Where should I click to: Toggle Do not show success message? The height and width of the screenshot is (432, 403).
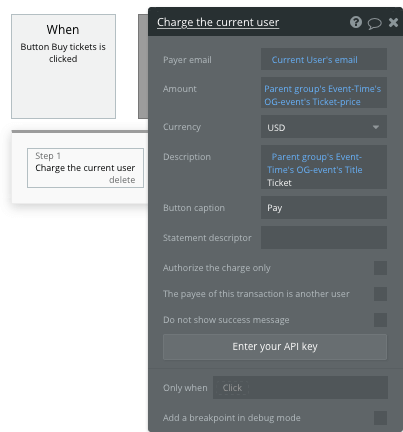(380, 320)
